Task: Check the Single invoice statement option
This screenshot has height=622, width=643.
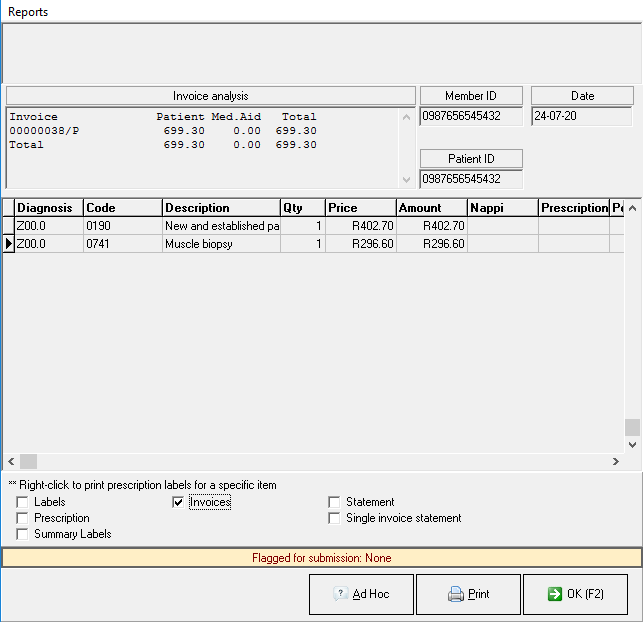Action: [335, 518]
